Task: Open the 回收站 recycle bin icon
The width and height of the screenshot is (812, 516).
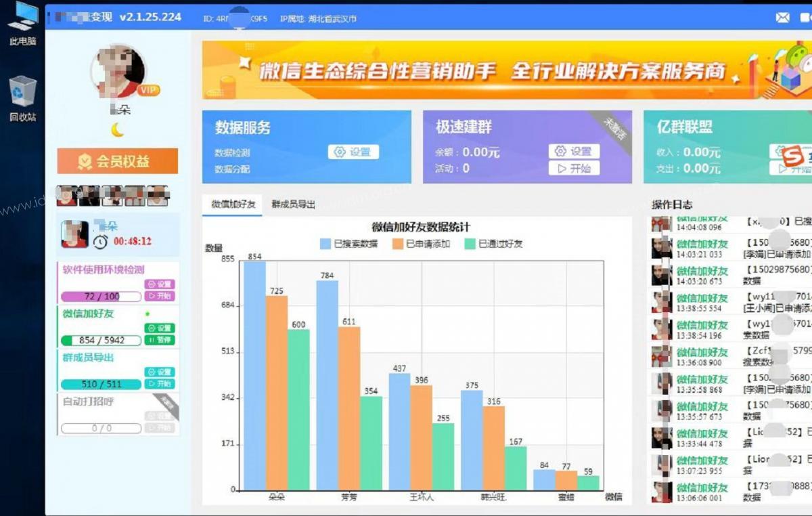Action: [22, 99]
